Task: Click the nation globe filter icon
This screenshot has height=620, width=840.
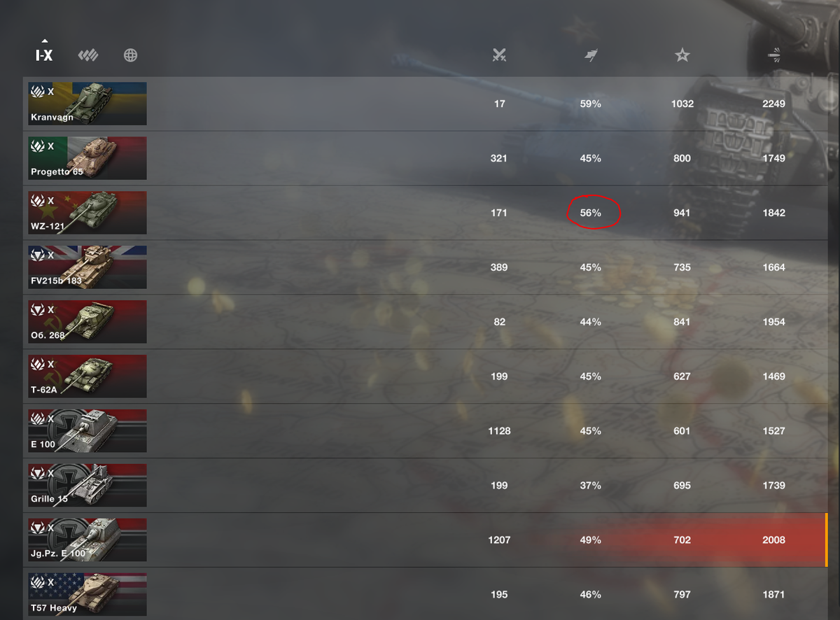Action: [x=130, y=55]
